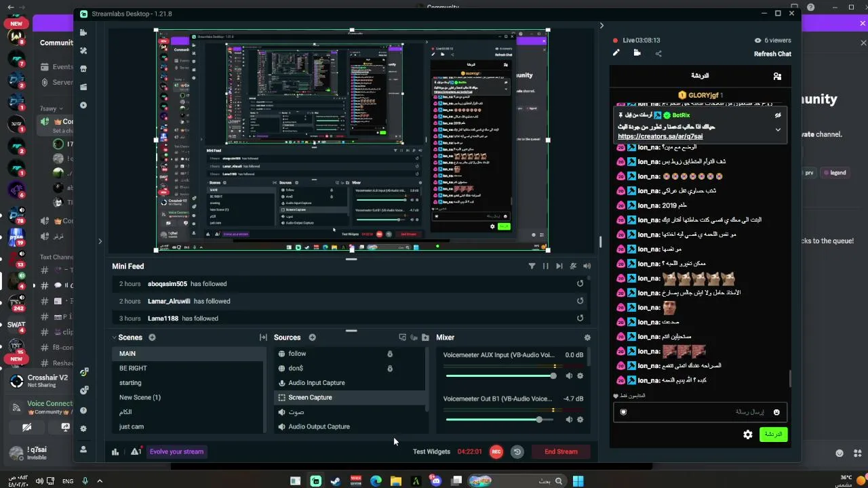The height and width of the screenshot is (488, 868).
Task: Select the New Scene (1) scene
Action: pos(189,397)
